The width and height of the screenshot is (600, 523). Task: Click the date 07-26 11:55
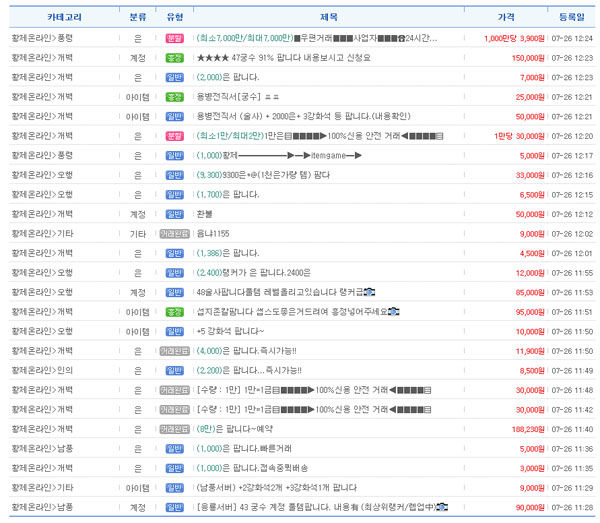click(572, 273)
